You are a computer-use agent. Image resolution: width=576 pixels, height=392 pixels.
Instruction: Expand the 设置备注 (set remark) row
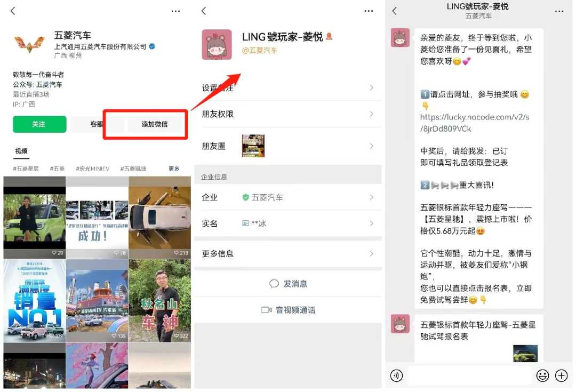pyautogui.click(x=288, y=88)
